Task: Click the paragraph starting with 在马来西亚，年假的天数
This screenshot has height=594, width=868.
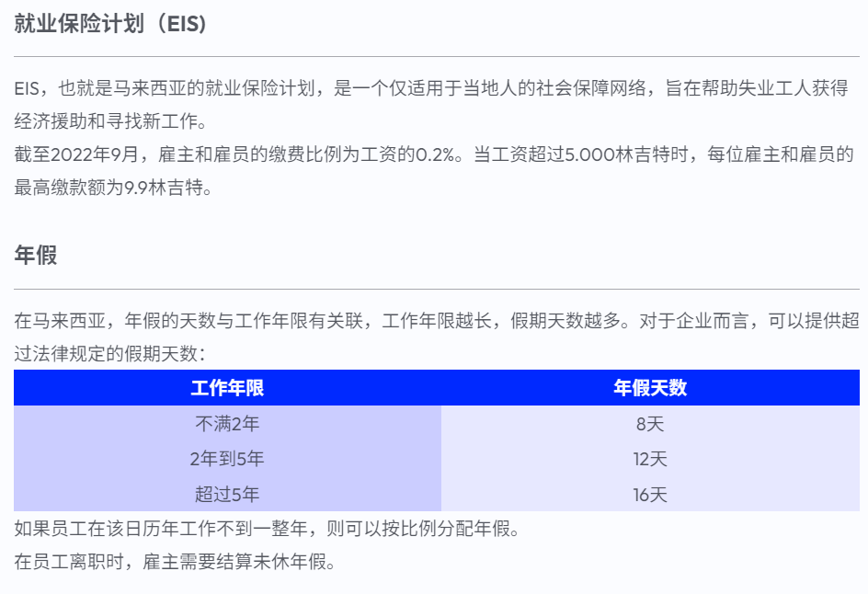Action: [437, 337]
